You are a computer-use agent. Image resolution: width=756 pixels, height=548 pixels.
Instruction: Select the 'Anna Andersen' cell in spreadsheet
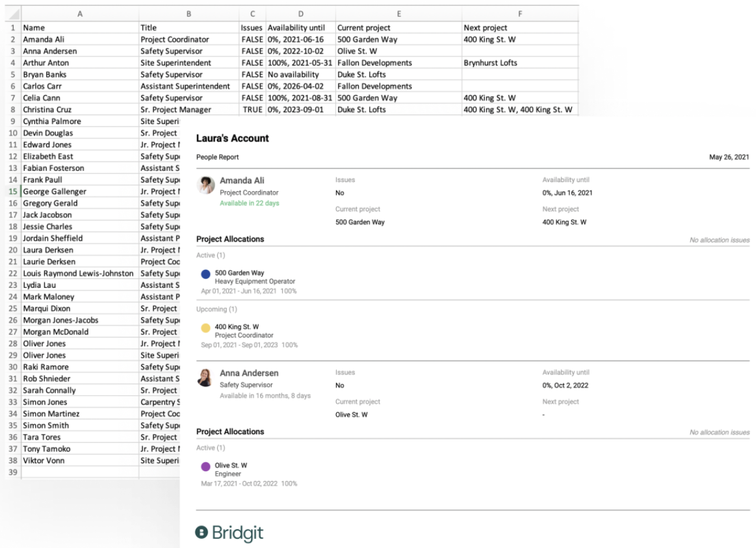pos(80,51)
